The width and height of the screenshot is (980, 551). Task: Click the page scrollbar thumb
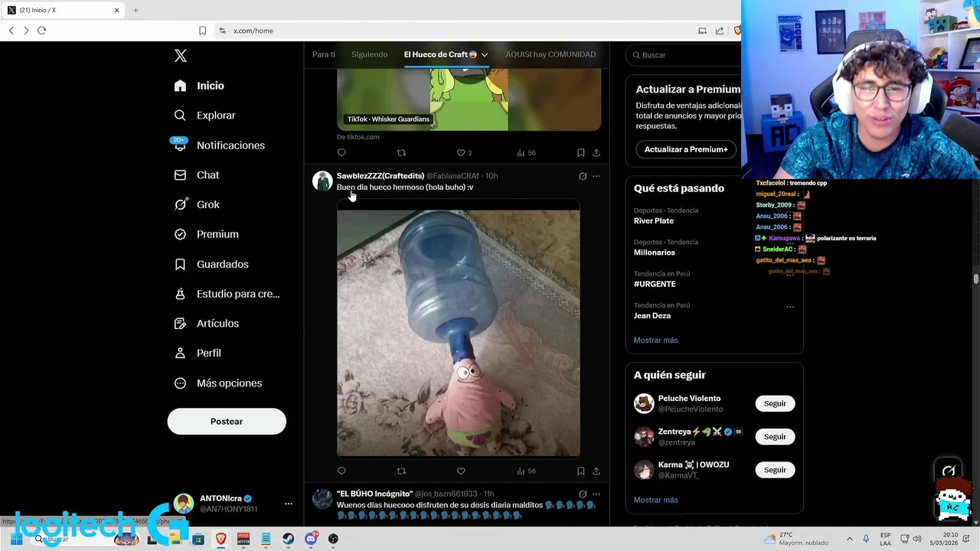coord(976,279)
